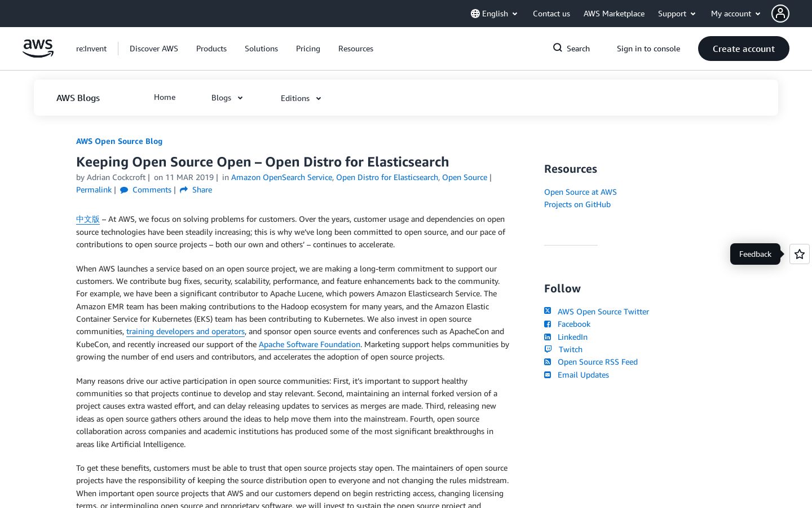Open the Contact us link
Image resolution: width=812 pixels, height=508 pixels.
pos(551,14)
